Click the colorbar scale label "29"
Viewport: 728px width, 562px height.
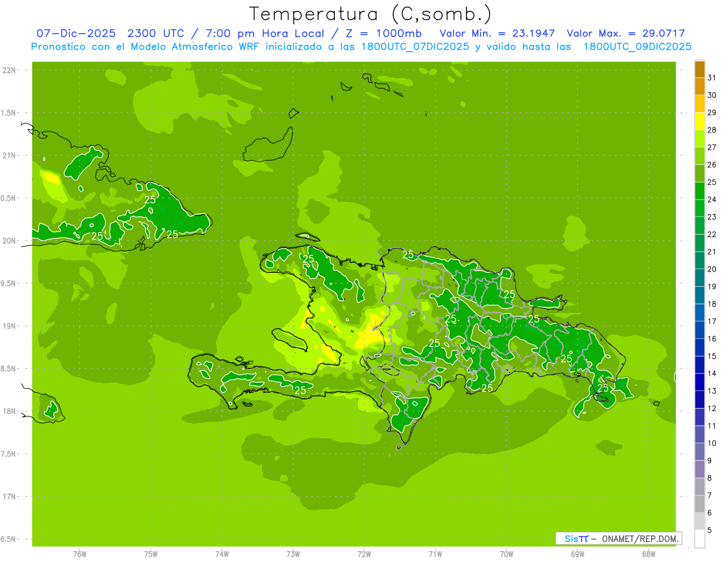click(712, 113)
